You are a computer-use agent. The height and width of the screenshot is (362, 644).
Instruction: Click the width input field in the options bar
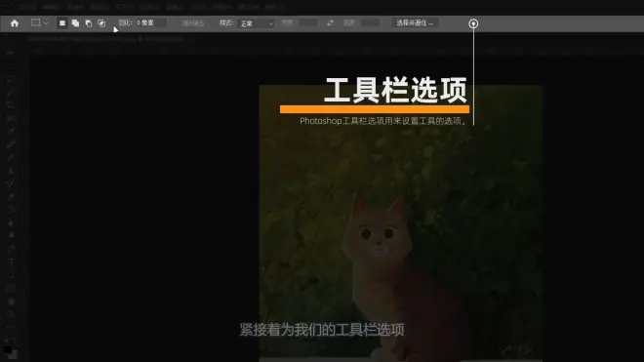(x=308, y=23)
